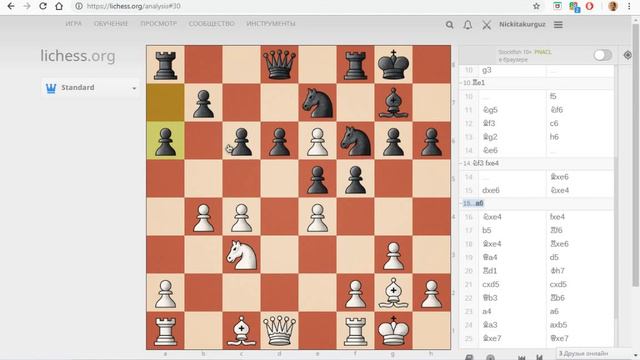Open the СООБЩЕСТВО menu
This screenshot has height=360, width=640.
click(x=211, y=24)
